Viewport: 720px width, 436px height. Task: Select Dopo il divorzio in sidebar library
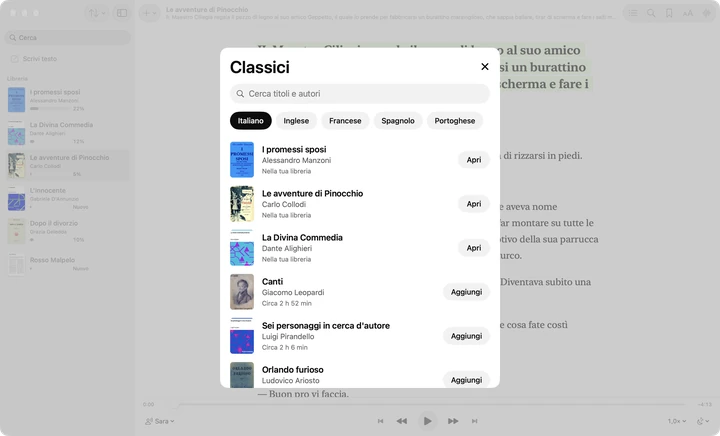point(68,231)
